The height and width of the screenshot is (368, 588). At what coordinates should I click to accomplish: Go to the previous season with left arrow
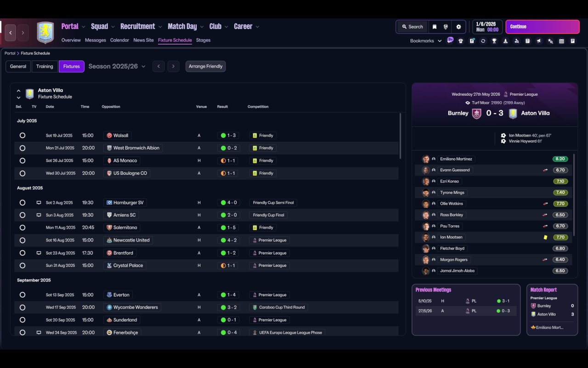click(x=158, y=67)
